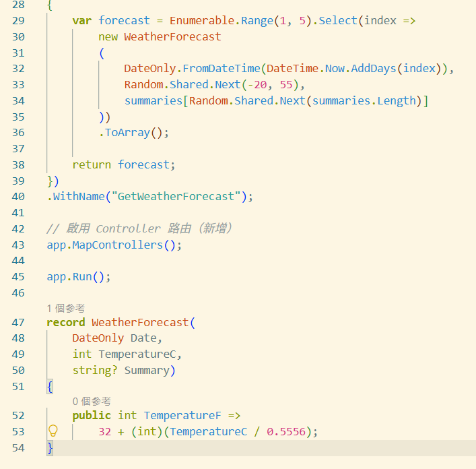Click "WeatherForecast" after the new keyword
The height and width of the screenshot is (469, 476).
point(172,37)
